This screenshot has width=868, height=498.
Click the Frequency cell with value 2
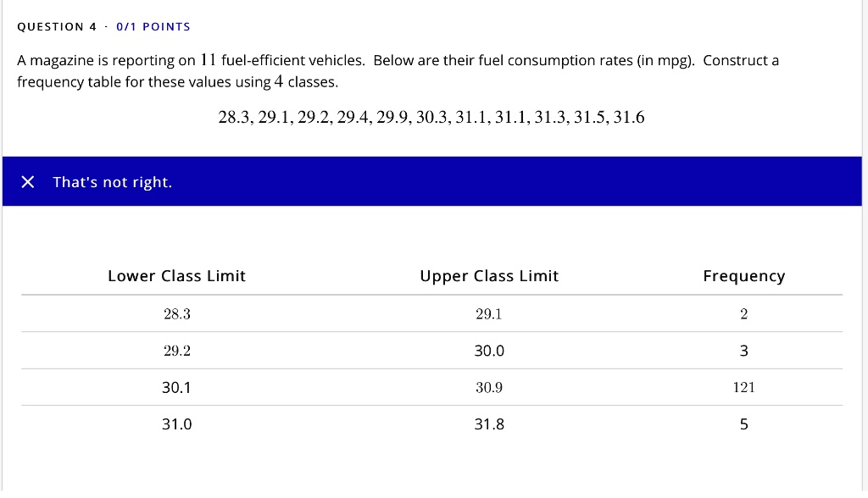coord(743,314)
